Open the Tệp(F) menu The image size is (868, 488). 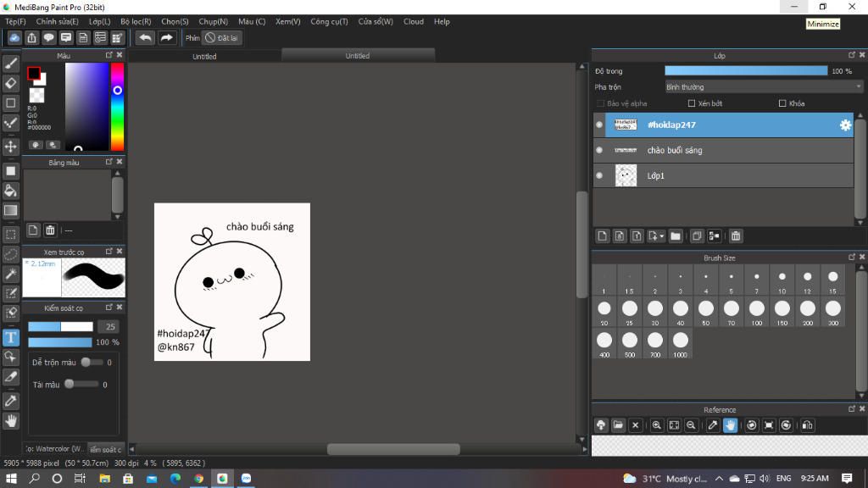[x=15, y=21]
